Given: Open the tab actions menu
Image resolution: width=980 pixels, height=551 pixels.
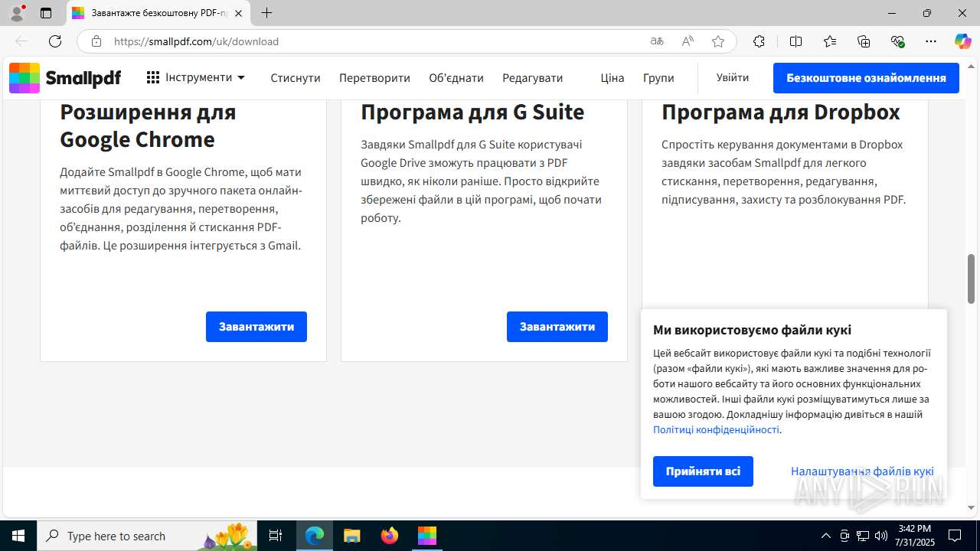Looking at the screenshot, I should point(46,13).
